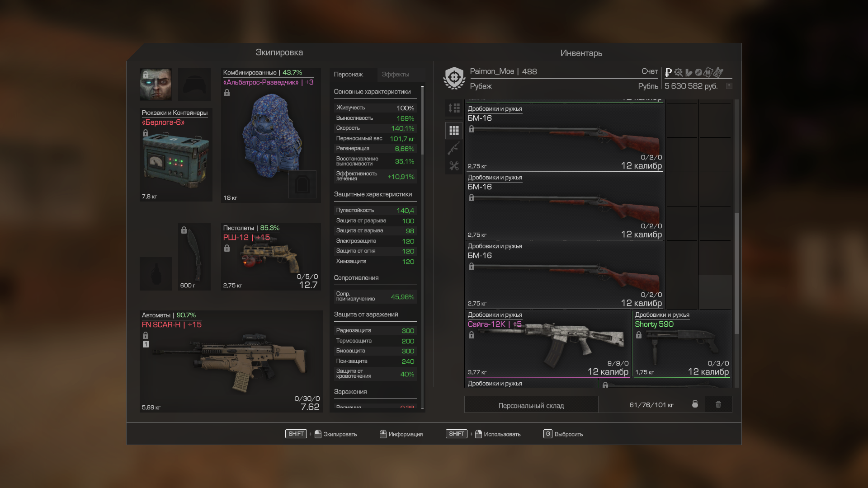
Task: Toggle lock on Сайга-12К
Action: point(472,335)
